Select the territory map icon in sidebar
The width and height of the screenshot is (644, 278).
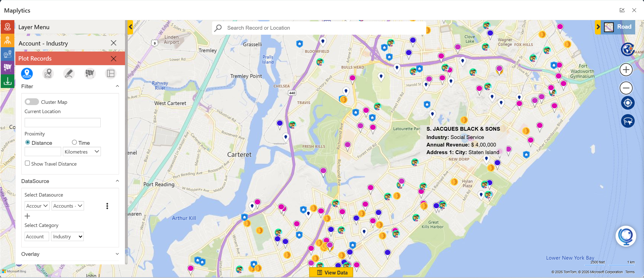point(8,67)
